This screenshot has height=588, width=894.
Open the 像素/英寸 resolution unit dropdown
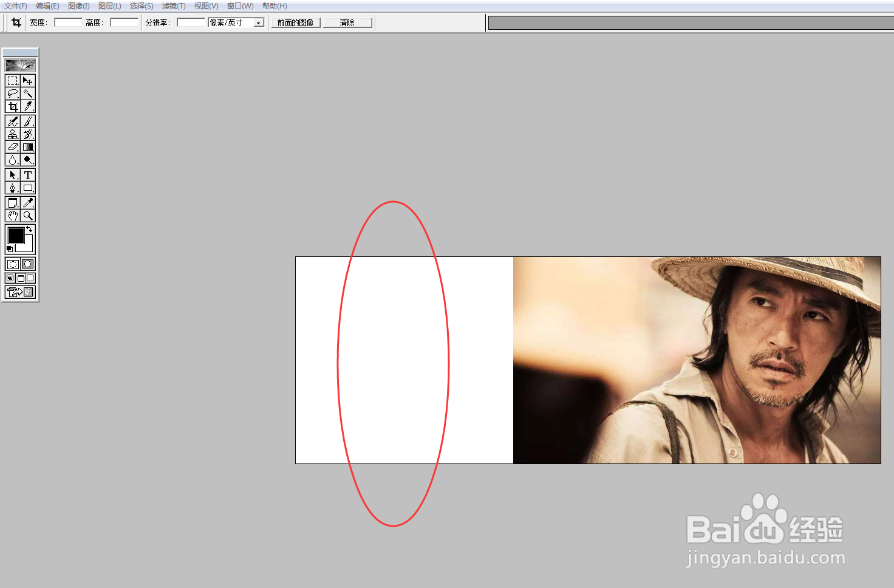pos(259,22)
